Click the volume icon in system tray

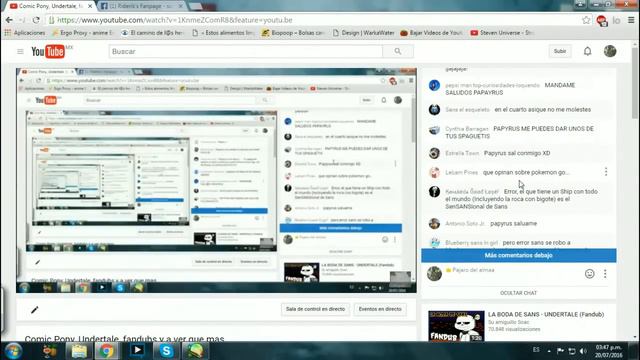click(584, 351)
